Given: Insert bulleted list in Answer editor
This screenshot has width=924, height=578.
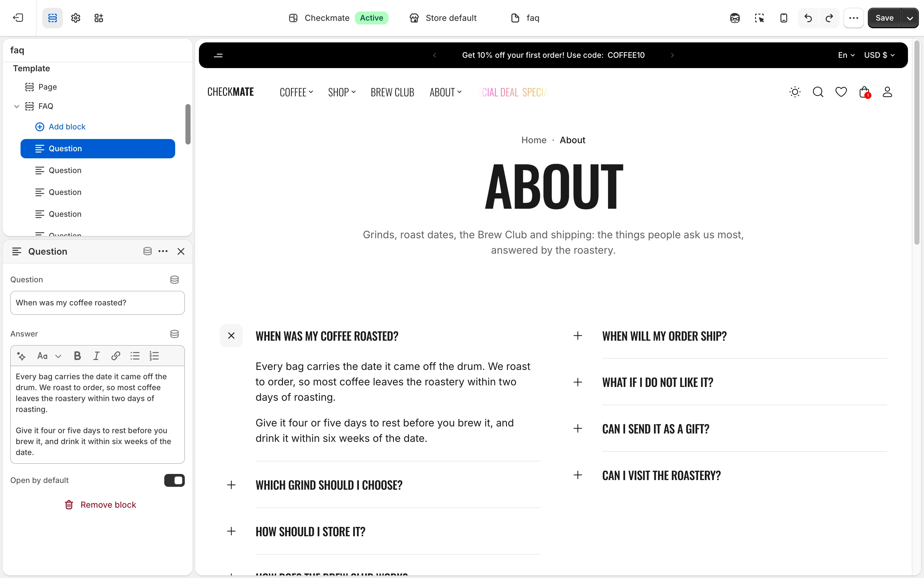Looking at the screenshot, I should tap(135, 356).
